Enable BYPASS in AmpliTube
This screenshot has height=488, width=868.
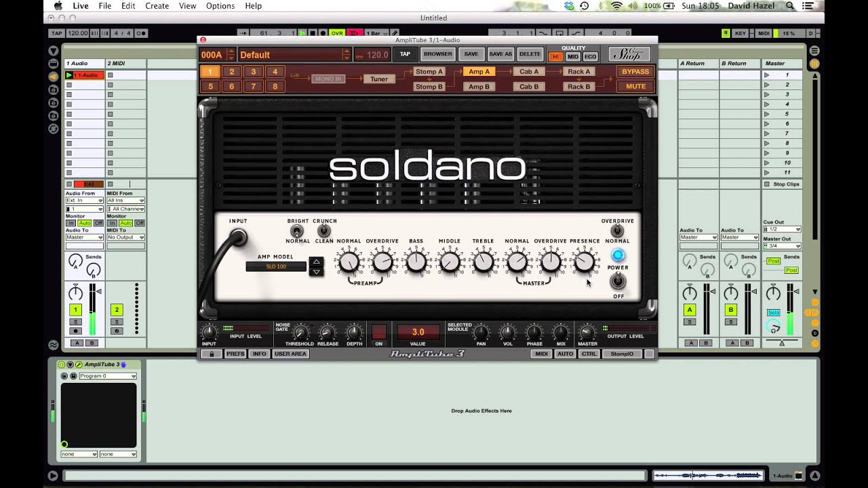pos(635,72)
